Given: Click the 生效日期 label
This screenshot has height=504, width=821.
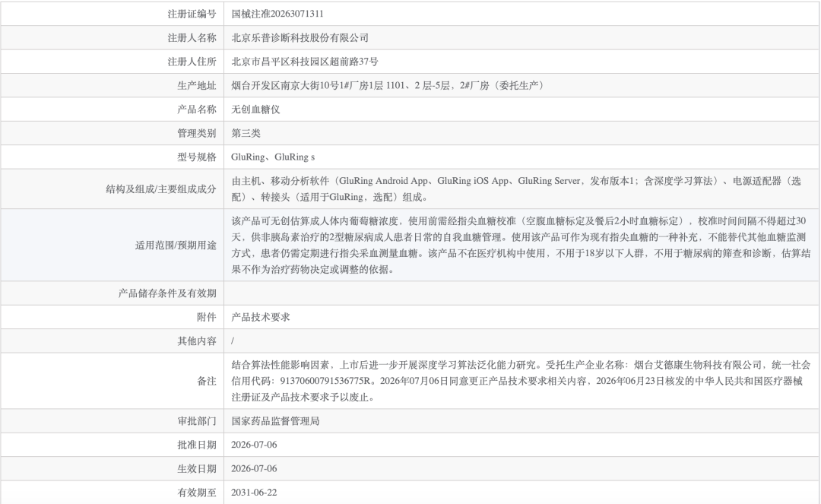Looking at the screenshot, I should (196, 468).
